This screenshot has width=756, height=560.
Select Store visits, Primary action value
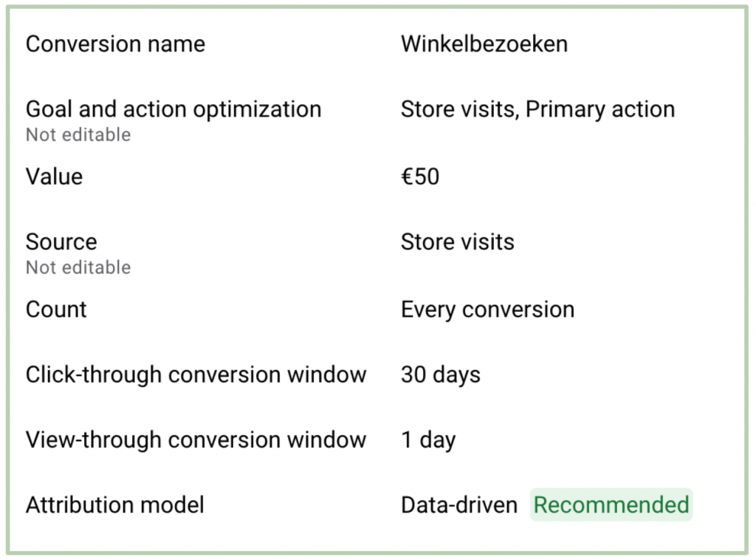pos(537,109)
